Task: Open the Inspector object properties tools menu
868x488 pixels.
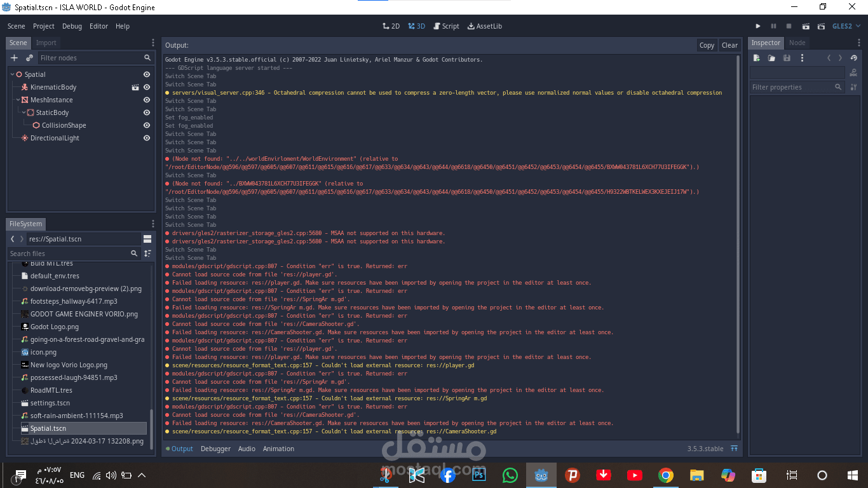Action: [x=853, y=87]
